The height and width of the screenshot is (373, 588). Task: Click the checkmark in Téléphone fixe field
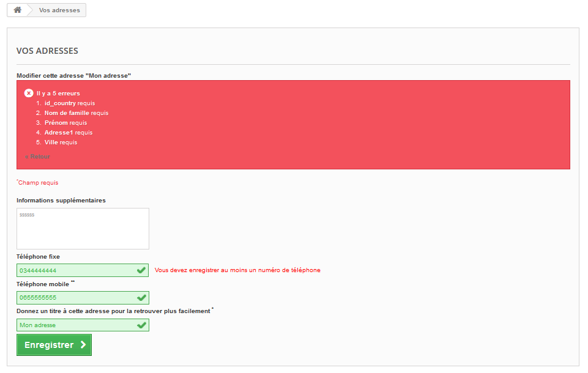(x=141, y=270)
